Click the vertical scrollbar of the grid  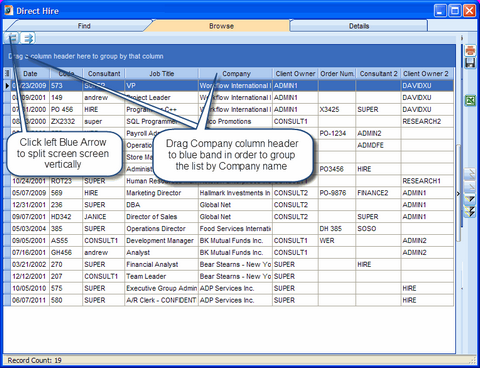459,192
